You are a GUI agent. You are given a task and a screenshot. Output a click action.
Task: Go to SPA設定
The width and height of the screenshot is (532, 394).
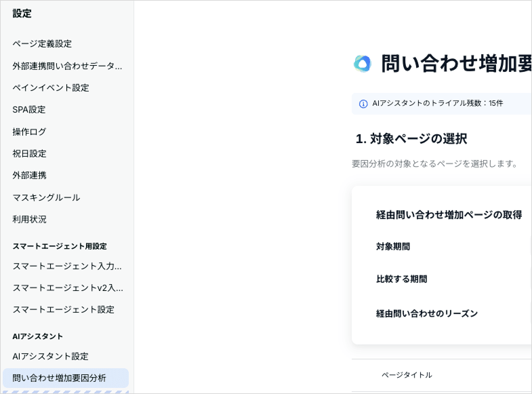coord(29,110)
